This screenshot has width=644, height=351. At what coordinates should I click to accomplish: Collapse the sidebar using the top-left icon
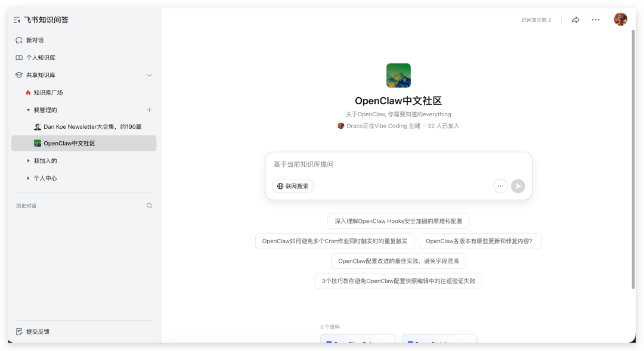point(17,20)
